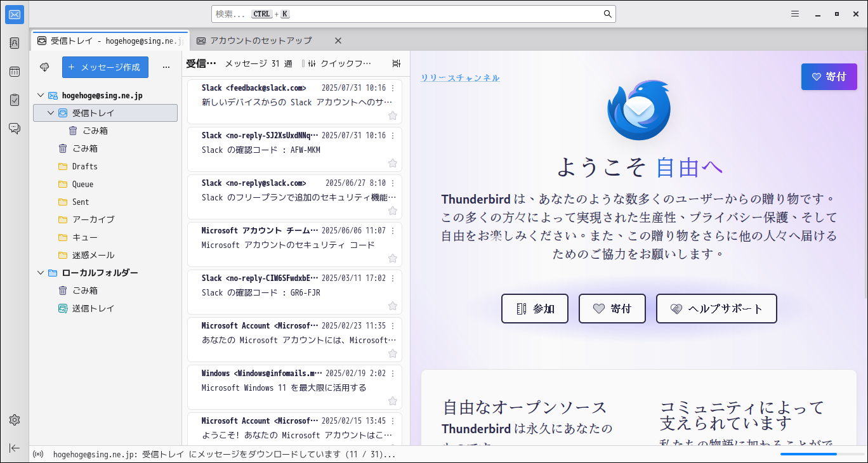
Task: Open the 新しいデバイスからの Slack message
Action: click(294, 101)
